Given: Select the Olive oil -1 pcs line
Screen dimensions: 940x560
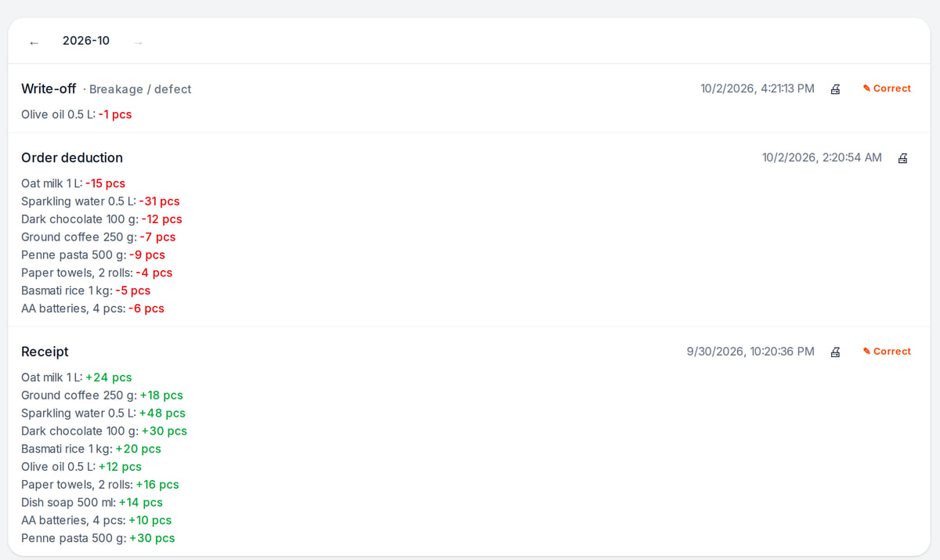Looking at the screenshot, I should pos(77,114).
